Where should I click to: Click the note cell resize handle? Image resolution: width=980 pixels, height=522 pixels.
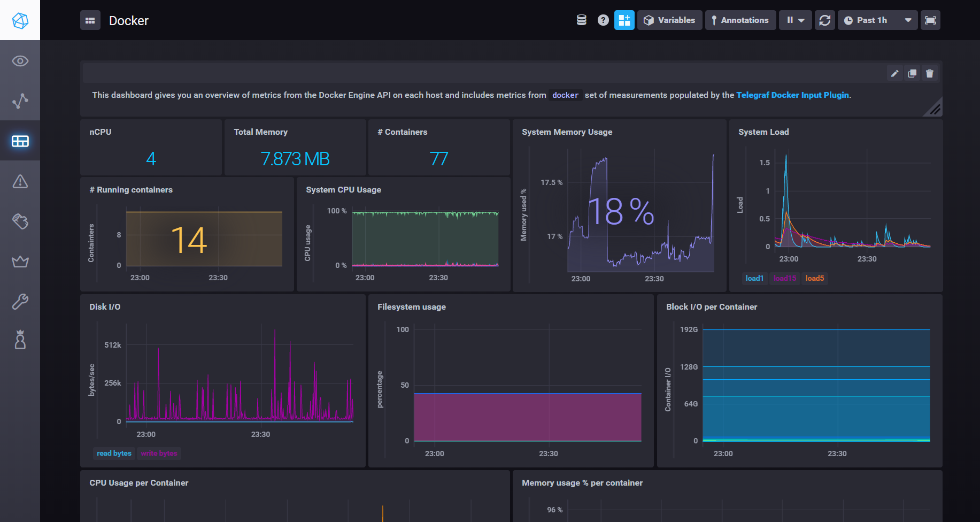pyautogui.click(x=935, y=109)
